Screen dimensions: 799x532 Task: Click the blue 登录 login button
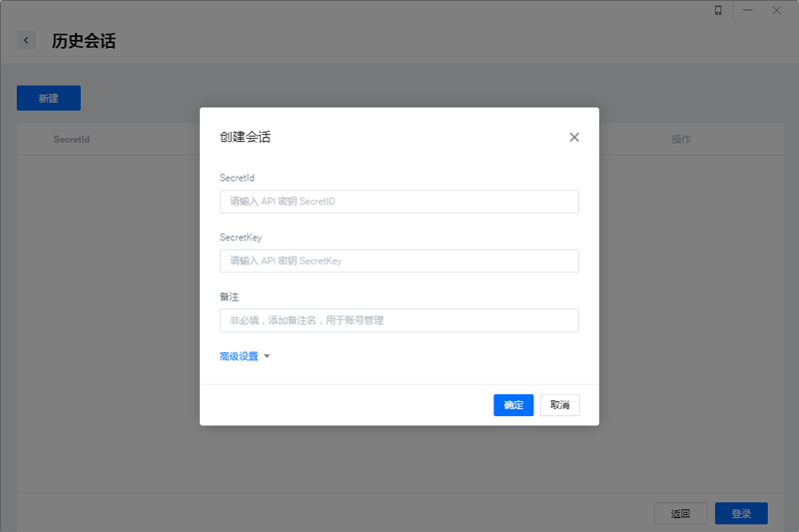[740, 514]
